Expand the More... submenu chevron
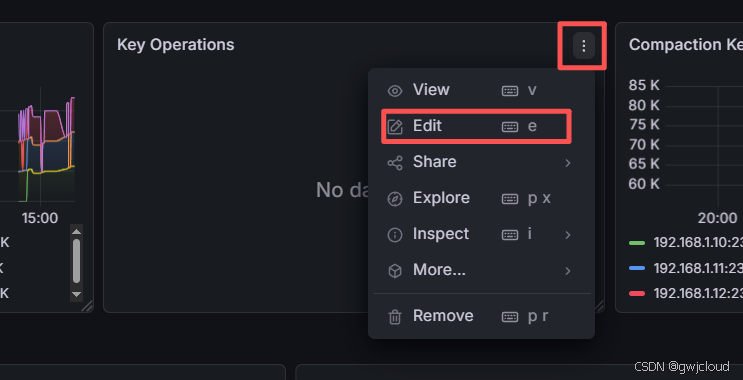The height and width of the screenshot is (380, 743). tap(568, 271)
